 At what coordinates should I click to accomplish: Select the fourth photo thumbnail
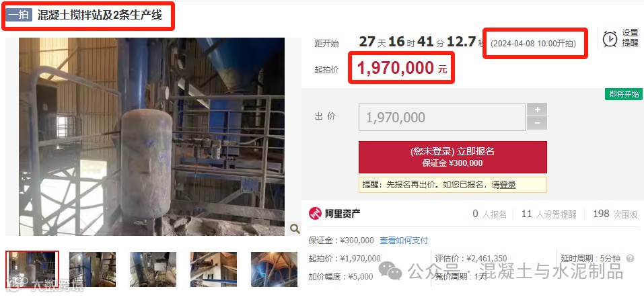click(x=213, y=269)
